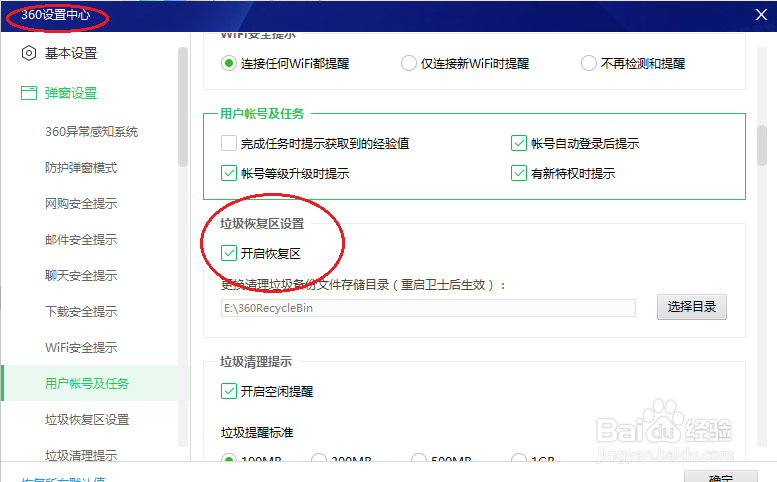Image resolution: width=777 pixels, height=482 pixels.
Task: Open 弹窗设置 section
Action: [71, 93]
